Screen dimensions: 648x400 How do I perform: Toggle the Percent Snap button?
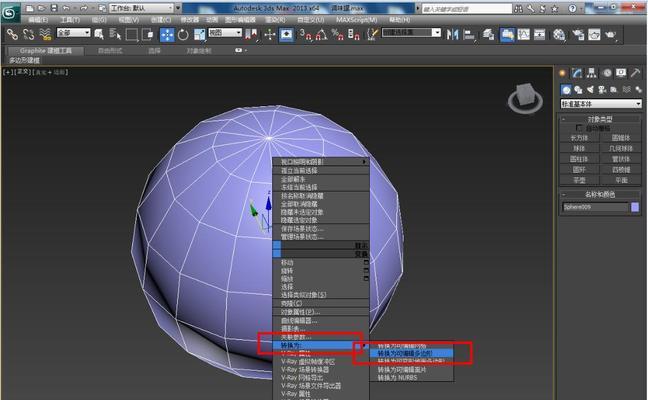338,34
